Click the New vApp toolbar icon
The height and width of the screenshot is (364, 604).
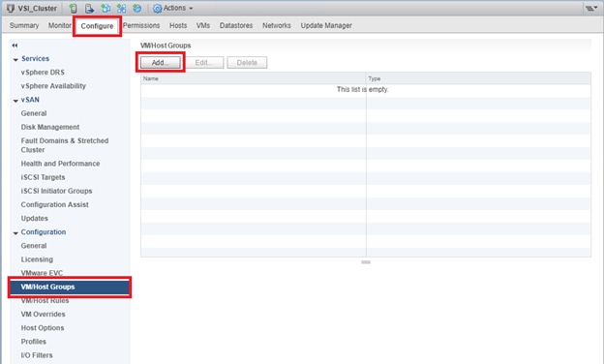tap(121, 8)
